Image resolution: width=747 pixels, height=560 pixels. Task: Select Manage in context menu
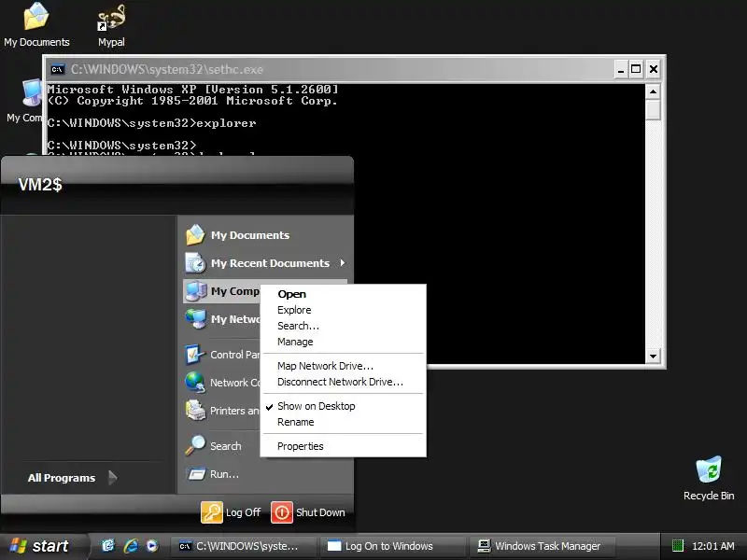(x=343, y=342)
